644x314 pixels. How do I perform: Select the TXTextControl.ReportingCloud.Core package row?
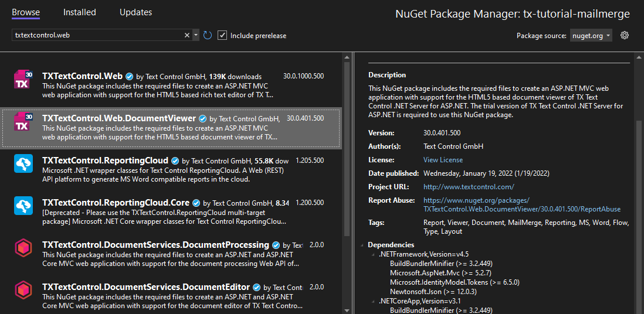click(172, 212)
